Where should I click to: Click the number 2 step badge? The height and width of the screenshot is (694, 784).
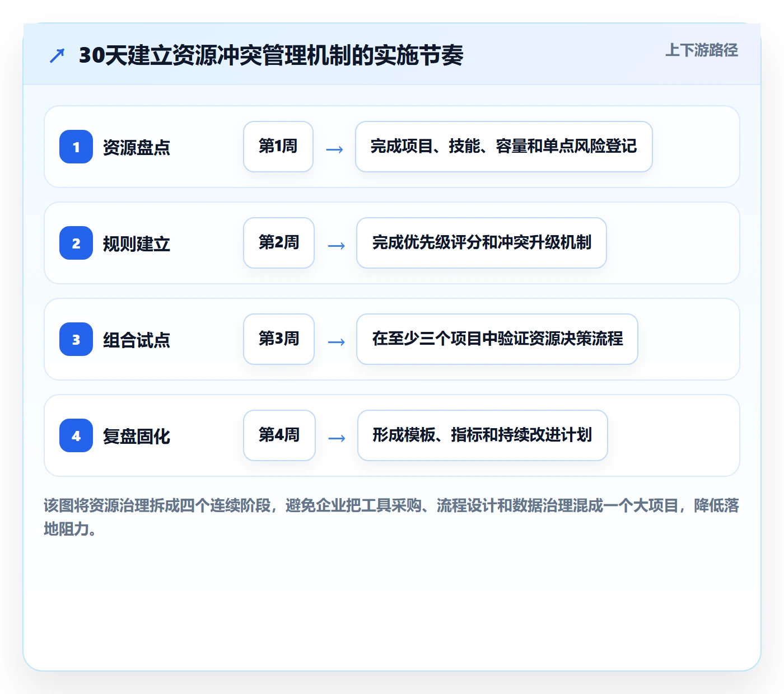click(76, 243)
